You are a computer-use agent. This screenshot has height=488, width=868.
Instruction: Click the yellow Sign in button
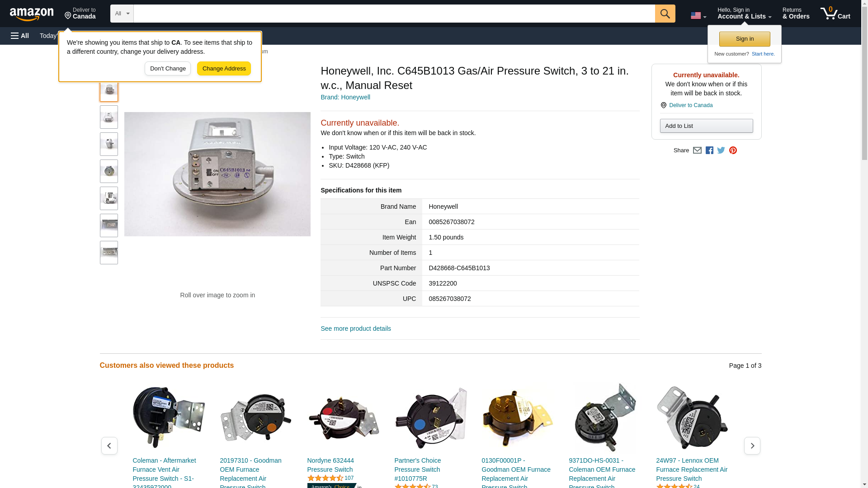click(745, 39)
